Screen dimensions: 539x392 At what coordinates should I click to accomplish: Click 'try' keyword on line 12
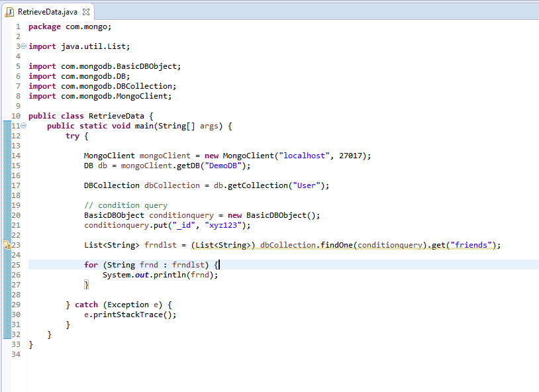(x=73, y=136)
